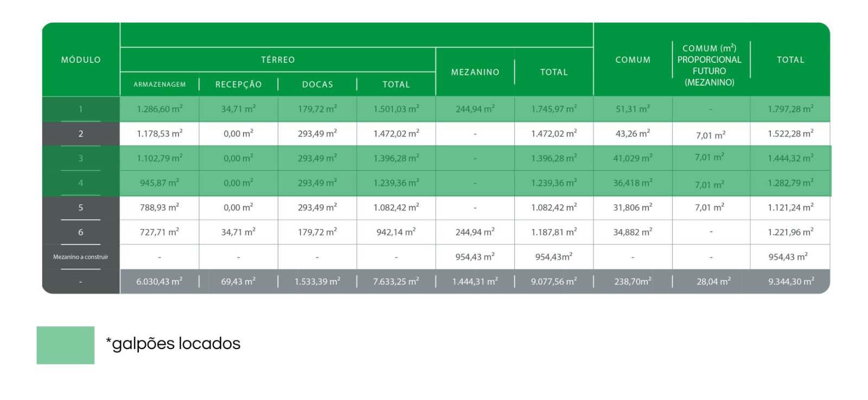868x400 pixels.
Task: Select the "MEZANINO" column header
Action: point(475,72)
